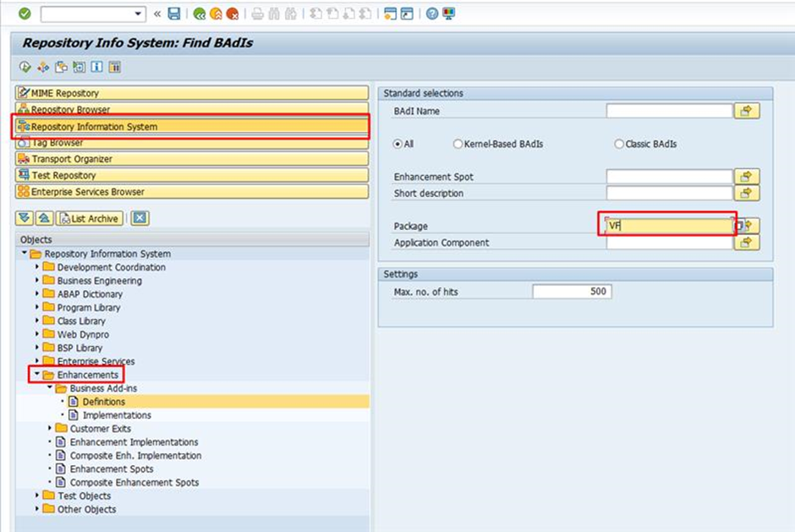Open Help with the question mark icon
This screenshot has width=795, height=532.
[432, 14]
